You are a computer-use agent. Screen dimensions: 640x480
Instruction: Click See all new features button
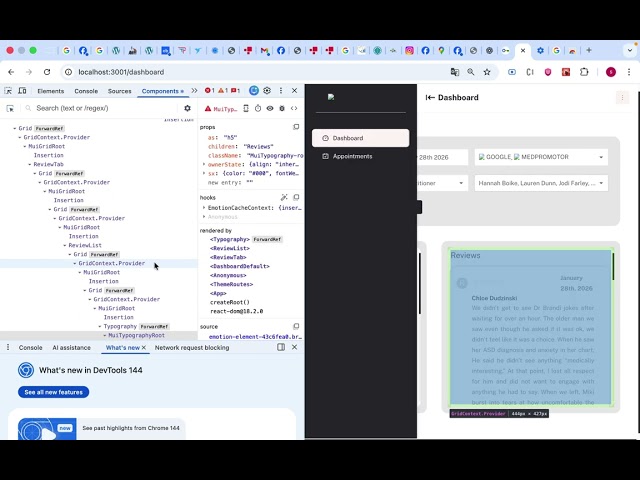(53, 392)
